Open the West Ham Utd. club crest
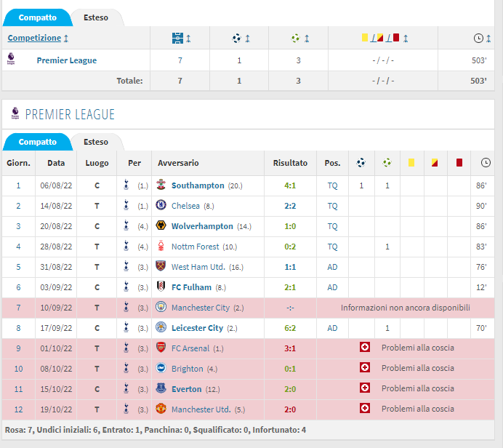Viewport: 503px width, 448px height. pos(161,266)
